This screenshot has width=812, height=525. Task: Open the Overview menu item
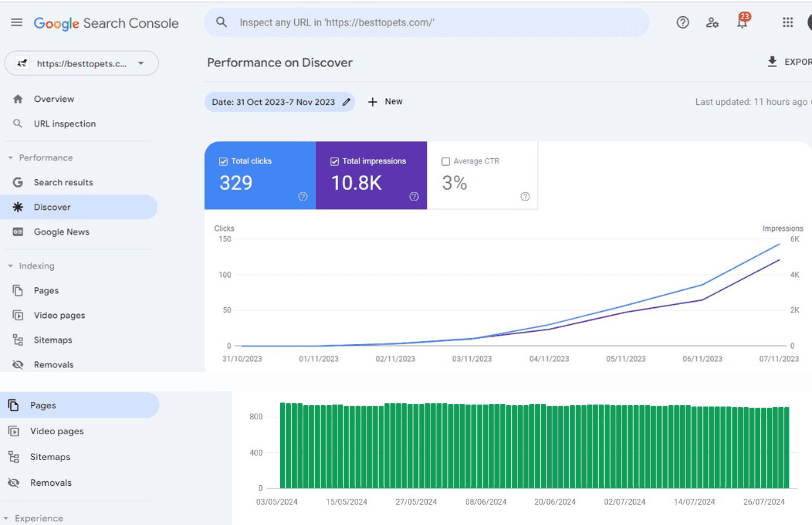(x=79, y=99)
